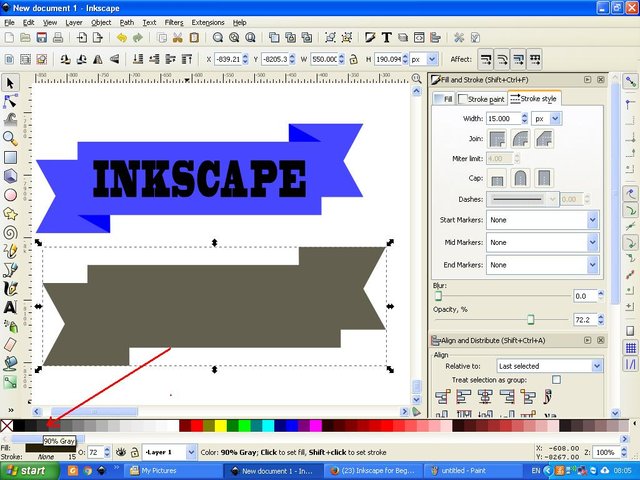Open the Layer 1 selector dropdown
The width and height of the screenshot is (640, 480).
pos(169,452)
